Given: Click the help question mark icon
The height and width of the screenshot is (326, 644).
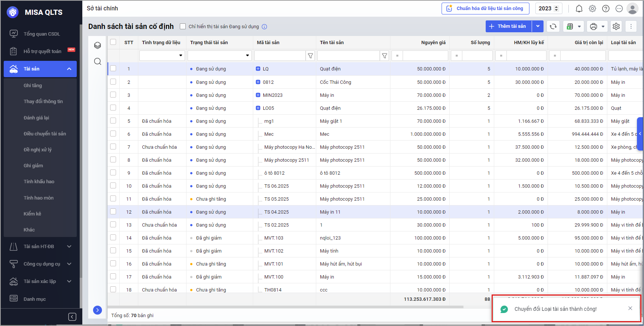Looking at the screenshot, I should point(606,9).
